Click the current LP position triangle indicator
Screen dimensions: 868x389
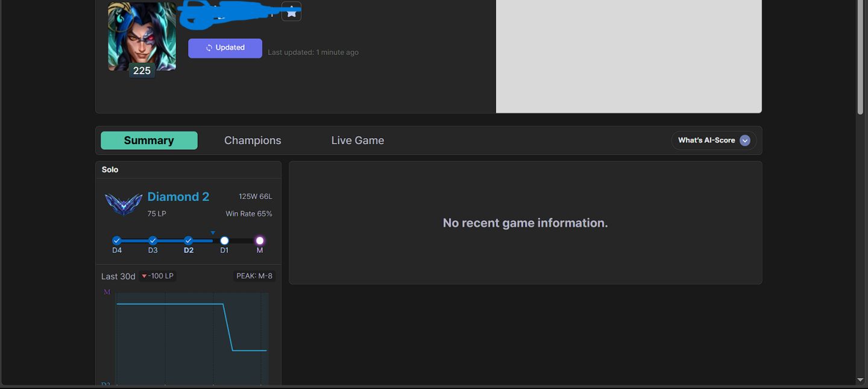tap(213, 232)
